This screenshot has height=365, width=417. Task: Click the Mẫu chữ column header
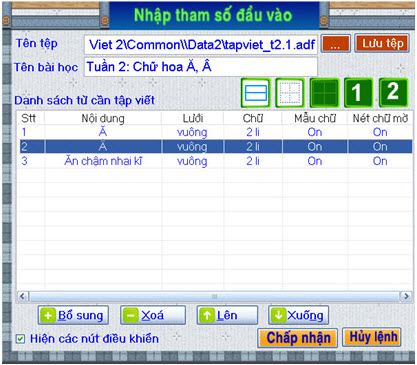click(x=315, y=118)
